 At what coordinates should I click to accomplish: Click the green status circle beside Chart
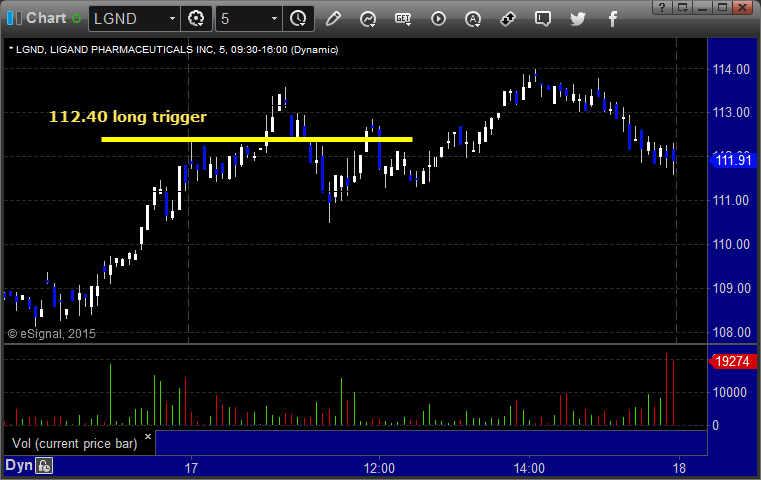(x=76, y=19)
